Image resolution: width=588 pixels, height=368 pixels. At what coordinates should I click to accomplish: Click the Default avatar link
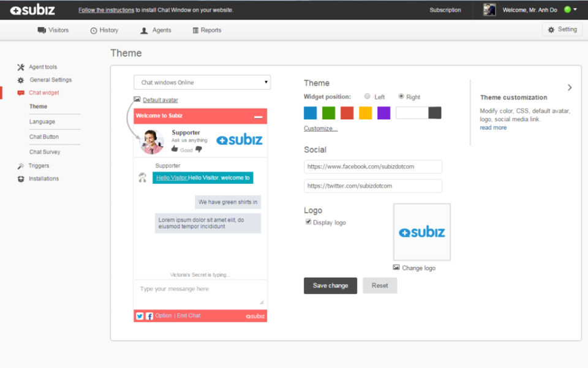tap(160, 100)
